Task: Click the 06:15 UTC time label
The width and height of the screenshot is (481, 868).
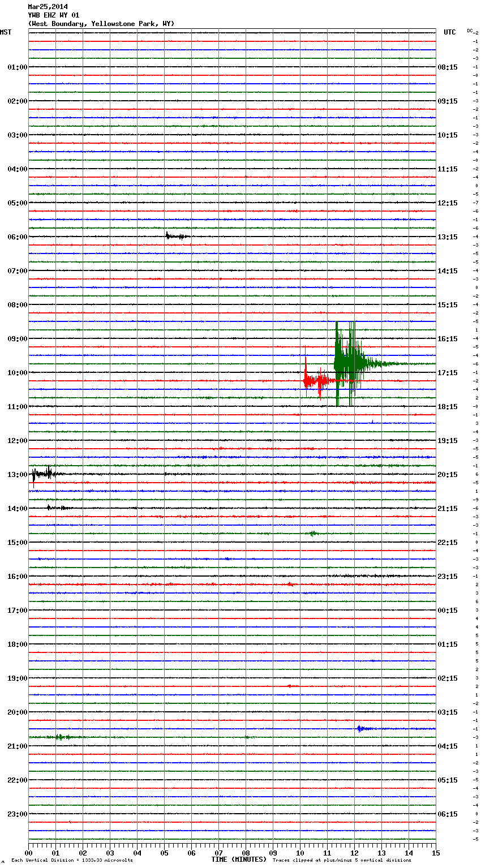Action: tap(448, 814)
